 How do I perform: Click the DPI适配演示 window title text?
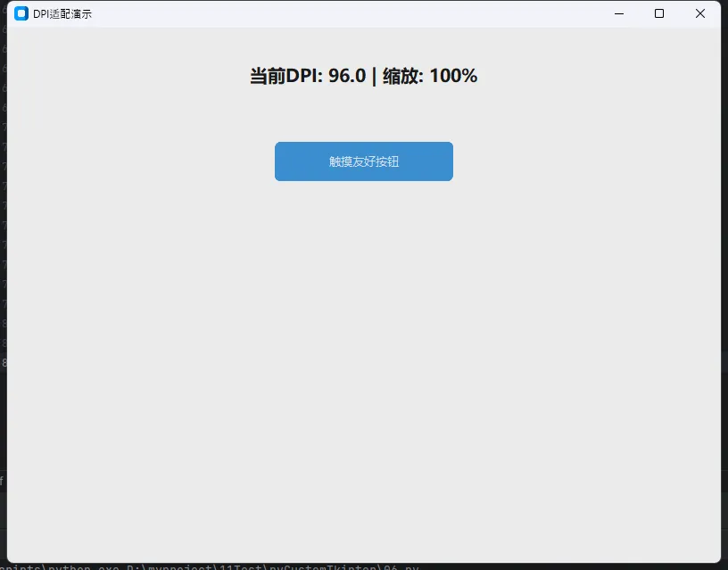pos(62,14)
